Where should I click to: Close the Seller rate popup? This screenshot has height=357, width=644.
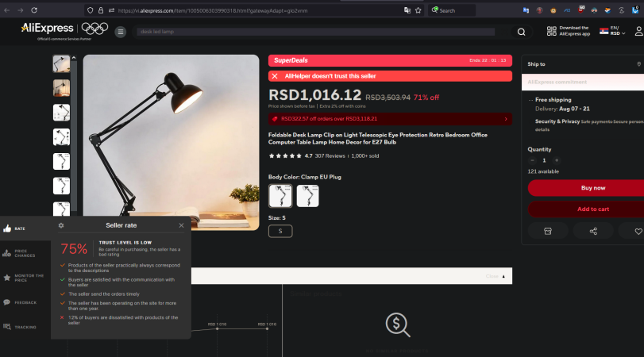click(181, 225)
